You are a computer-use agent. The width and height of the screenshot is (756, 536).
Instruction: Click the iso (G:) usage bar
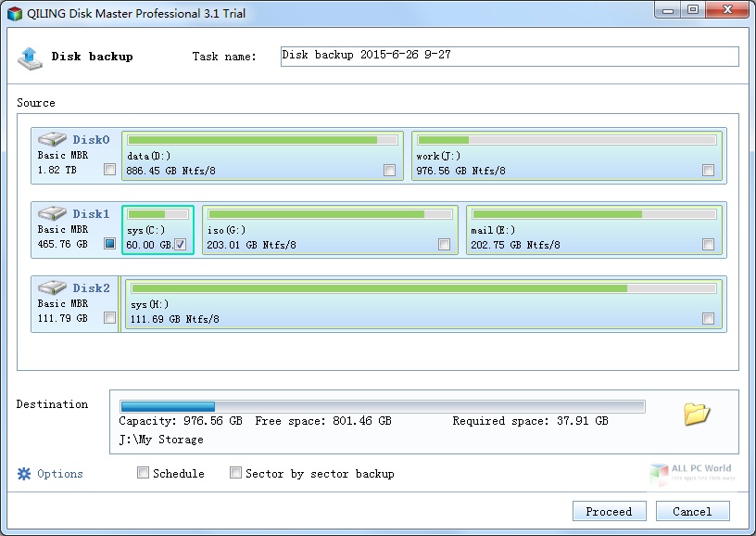[330, 214]
